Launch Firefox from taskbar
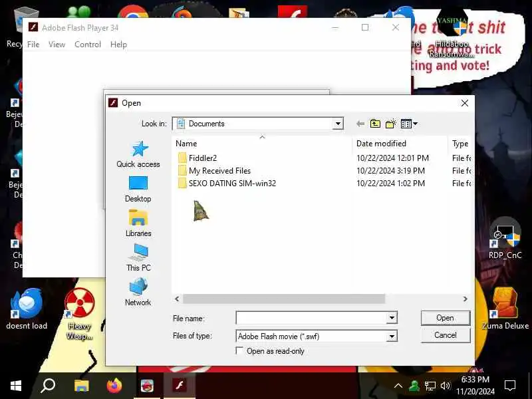Viewport: 532px width, 399px height. pyautogui.click(x=114, y=386)
